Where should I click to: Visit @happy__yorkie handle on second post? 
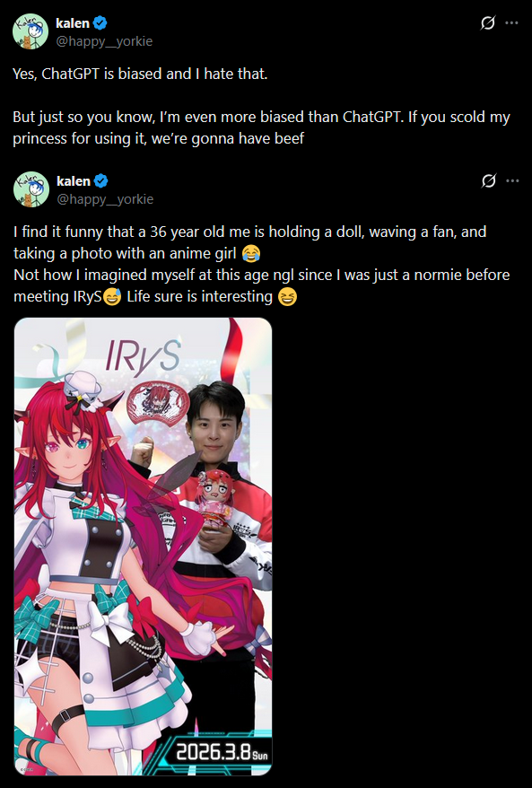click(104, 199)
